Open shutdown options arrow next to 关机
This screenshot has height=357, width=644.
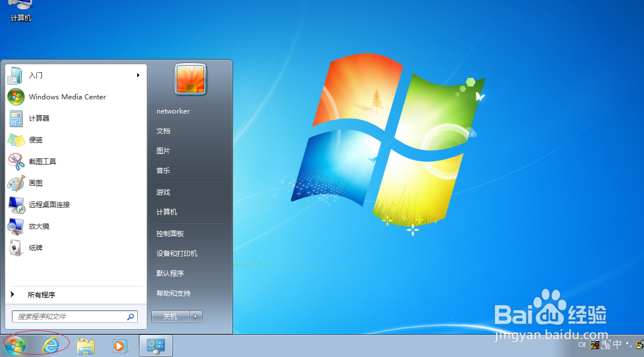pyautogui.click(x=196, y=317)
